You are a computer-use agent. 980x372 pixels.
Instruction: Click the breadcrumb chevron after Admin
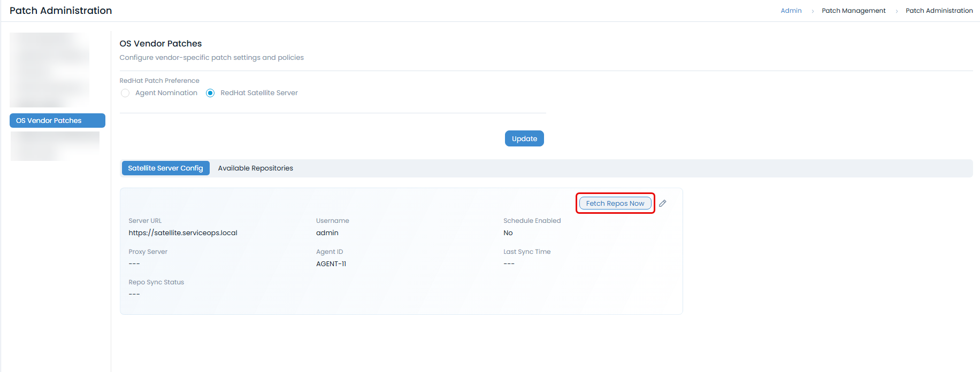812,11
